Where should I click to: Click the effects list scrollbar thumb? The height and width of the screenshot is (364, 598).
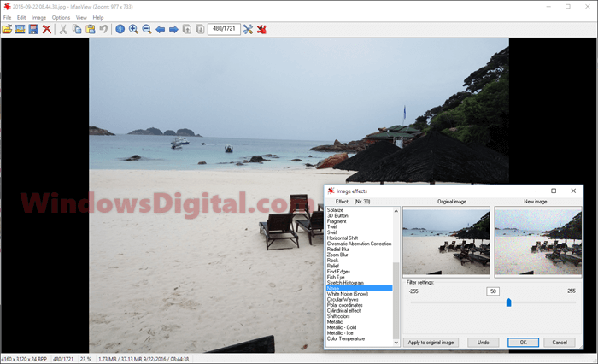click(396, 300)
